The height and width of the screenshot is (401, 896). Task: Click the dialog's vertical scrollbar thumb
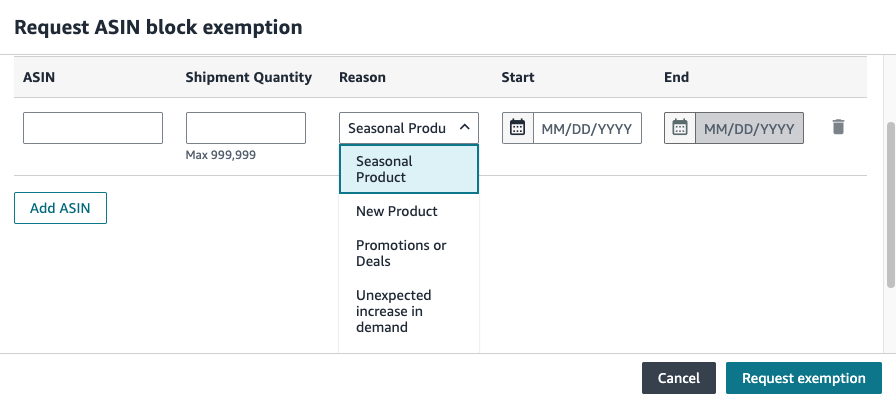(x=890, y=204)
